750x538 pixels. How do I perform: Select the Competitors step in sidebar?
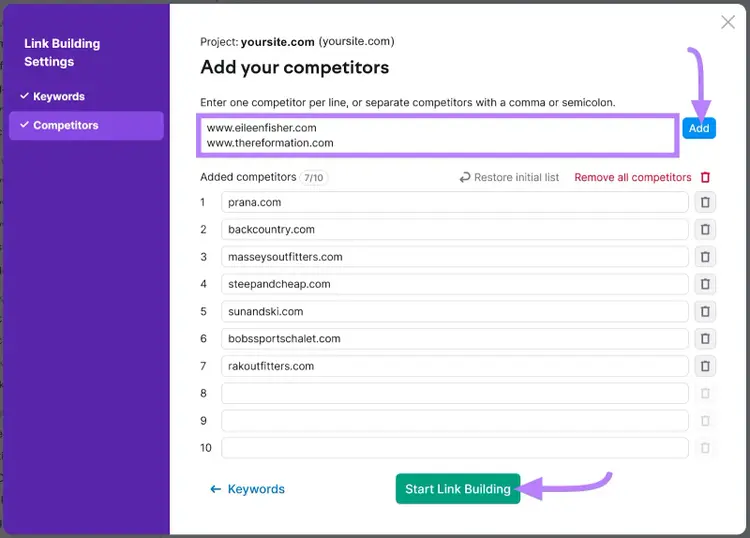click(x=87, y=125)
